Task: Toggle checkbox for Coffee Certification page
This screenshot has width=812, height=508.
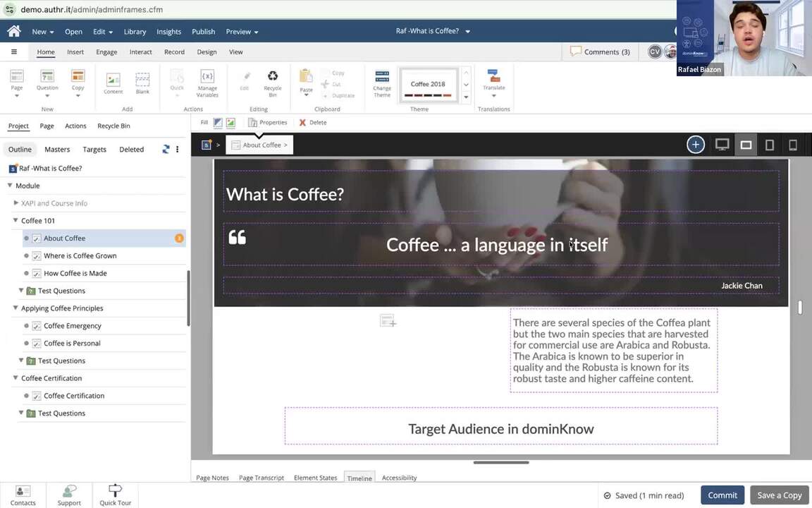Action: point(37,396)
